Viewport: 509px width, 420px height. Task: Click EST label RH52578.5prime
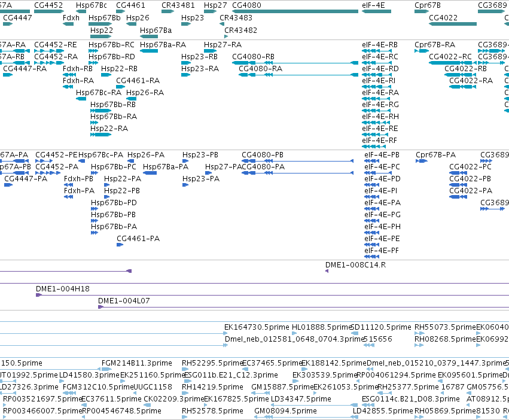212,411
